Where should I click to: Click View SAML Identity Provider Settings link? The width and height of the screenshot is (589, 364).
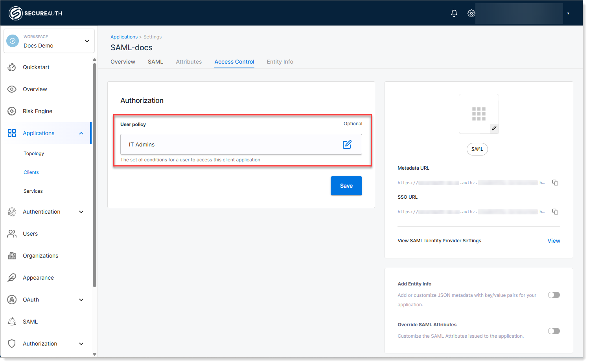[554, 241]
